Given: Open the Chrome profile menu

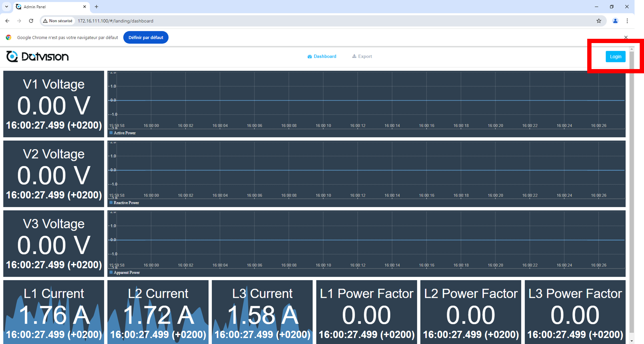Looking at the screenshot, I should pyautogui.click(x=615, y=21).
